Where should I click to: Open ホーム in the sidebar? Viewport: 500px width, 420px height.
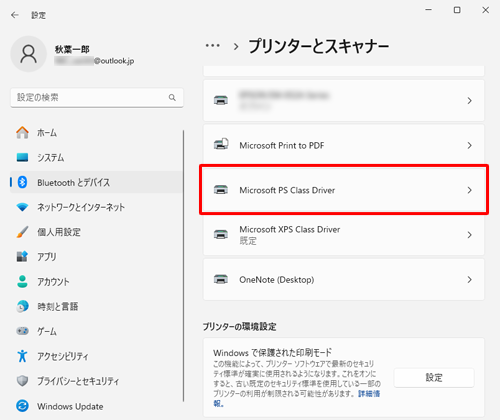point(96,133)
